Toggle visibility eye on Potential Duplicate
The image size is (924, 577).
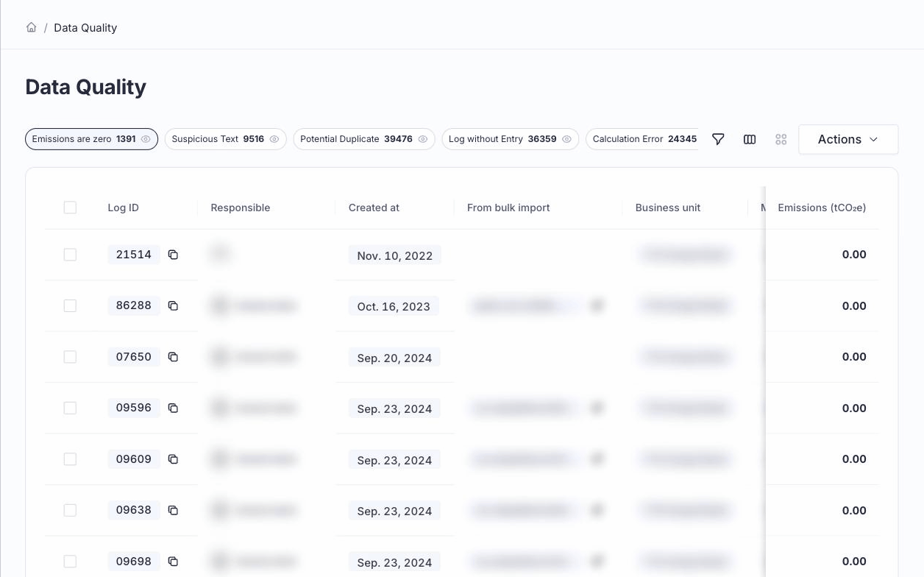point(423,139)
